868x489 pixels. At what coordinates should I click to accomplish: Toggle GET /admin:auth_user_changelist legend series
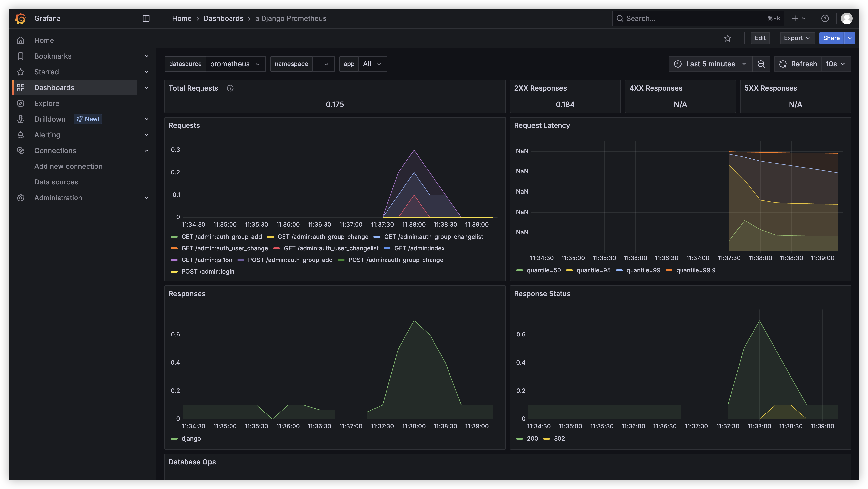pos(331,248)
